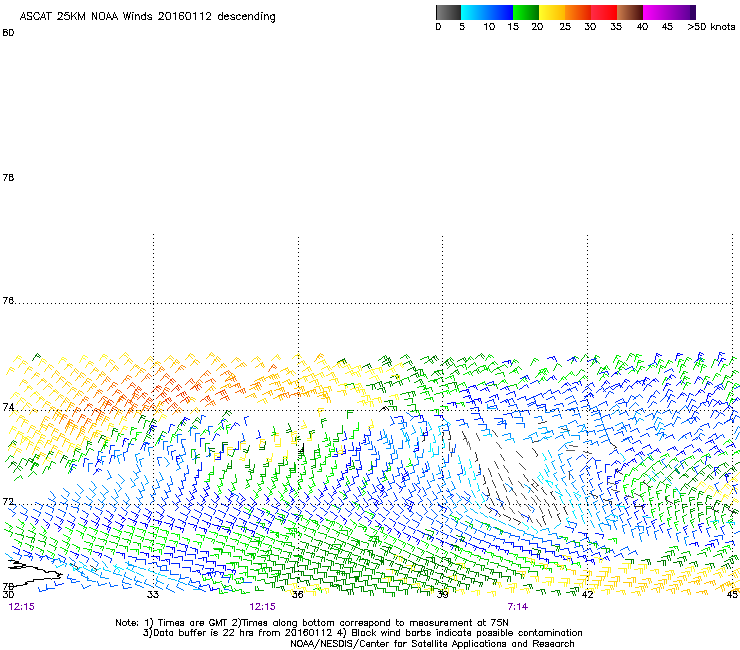This screenshot has width=740, height=650.
Task: Click the yellow 20-25 knots color bar segment
Action: [552, 12]
